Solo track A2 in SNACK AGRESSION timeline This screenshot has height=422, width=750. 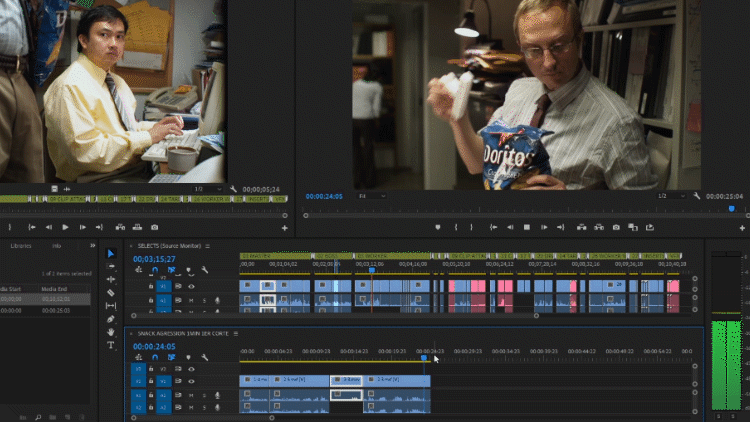[204, 408]
